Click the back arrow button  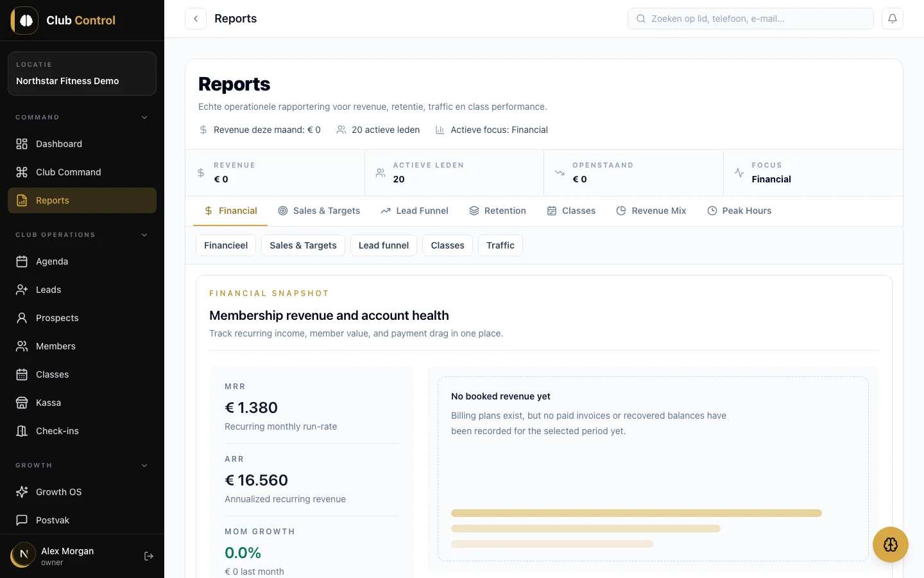(x=196, y=19)
